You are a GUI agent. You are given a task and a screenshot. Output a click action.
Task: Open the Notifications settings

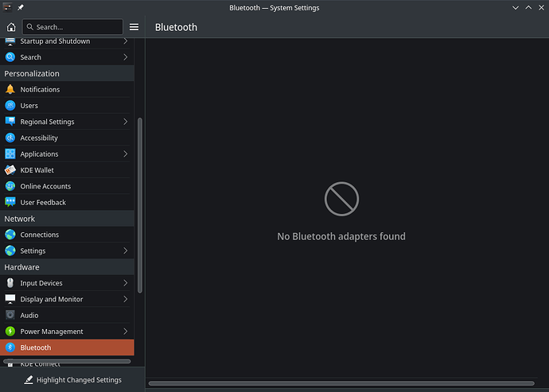pyautogui.click(x=67, y=89)
